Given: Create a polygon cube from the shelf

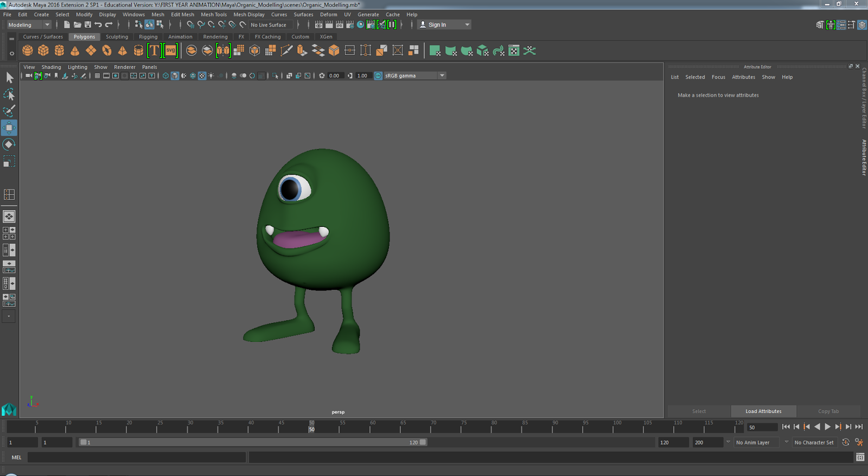Looking at the screenshot, I should [43, 50].
